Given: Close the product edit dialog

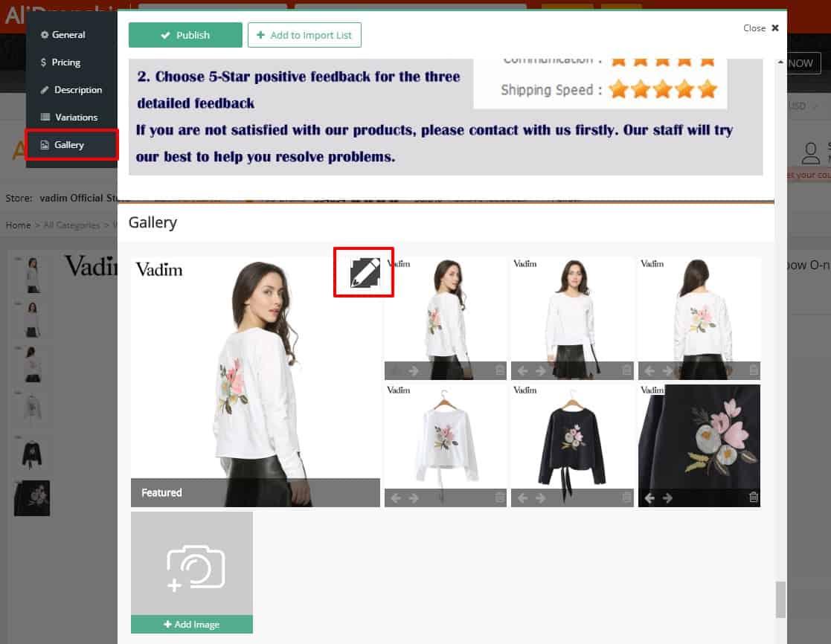Looking at the screenshot, I should (x=761, y=28).
